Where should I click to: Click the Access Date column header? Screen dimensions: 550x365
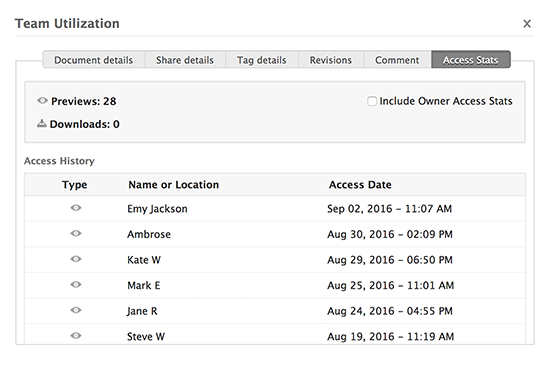360,185
